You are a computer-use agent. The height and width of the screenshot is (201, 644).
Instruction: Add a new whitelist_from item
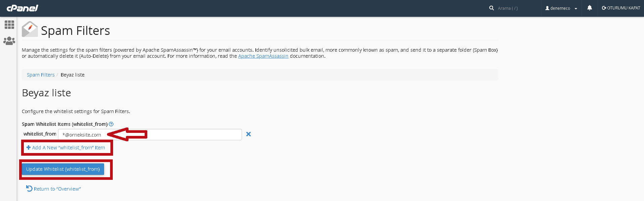point(66,148)
